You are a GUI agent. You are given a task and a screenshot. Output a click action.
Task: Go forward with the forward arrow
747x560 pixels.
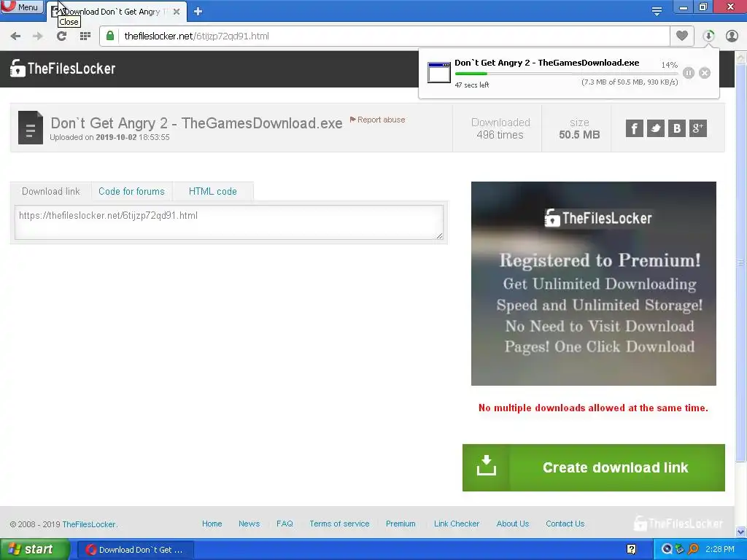tap(38, 36)
